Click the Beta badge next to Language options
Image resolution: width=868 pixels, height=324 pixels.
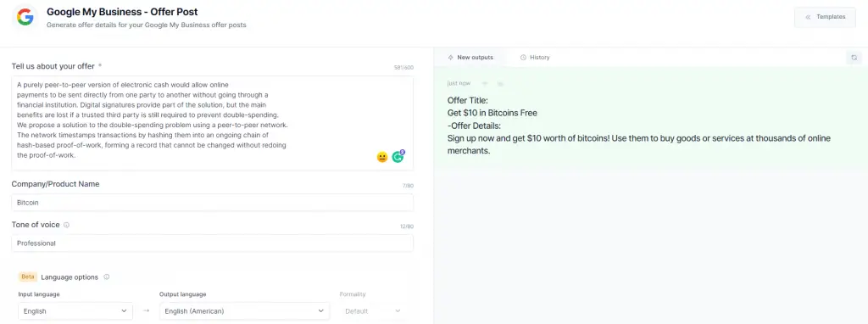click(28, 277)
